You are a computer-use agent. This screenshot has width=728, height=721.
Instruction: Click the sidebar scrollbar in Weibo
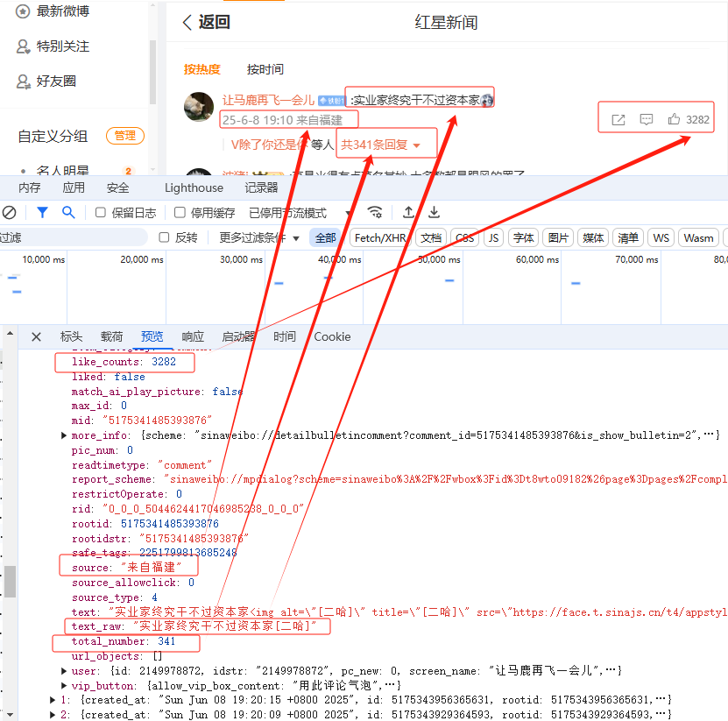pyautogui.click(x=152, y=72)
